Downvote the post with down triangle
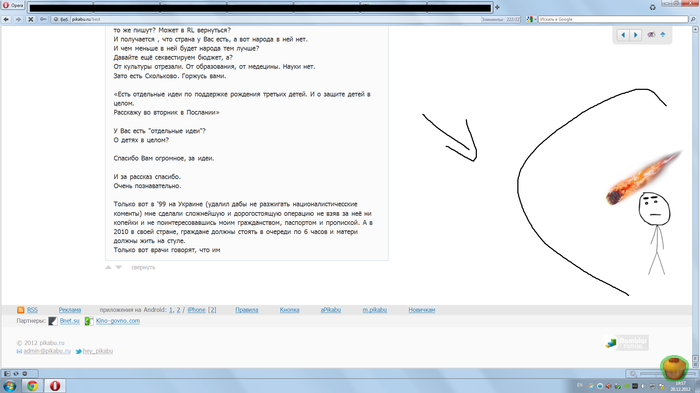The width and height of the screenshot is (700, 393). point(119,268)
